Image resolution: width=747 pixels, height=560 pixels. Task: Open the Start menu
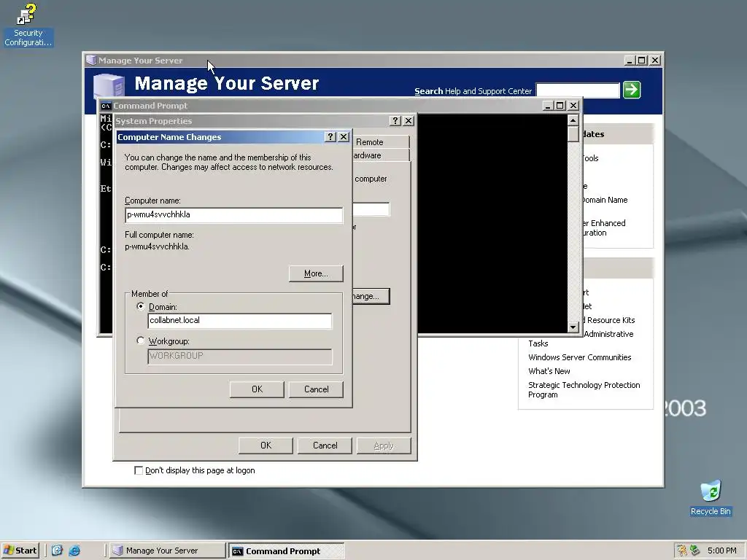tap(20, 551)
